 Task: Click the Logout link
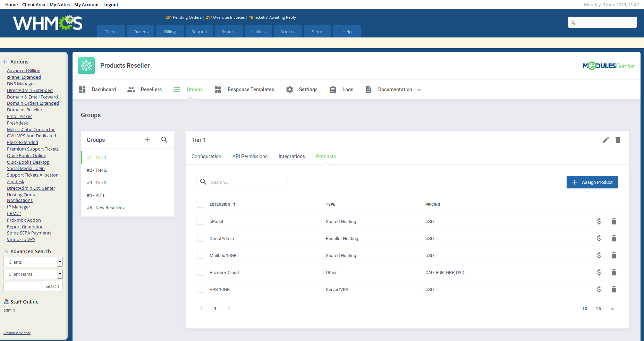coord(111,5)
